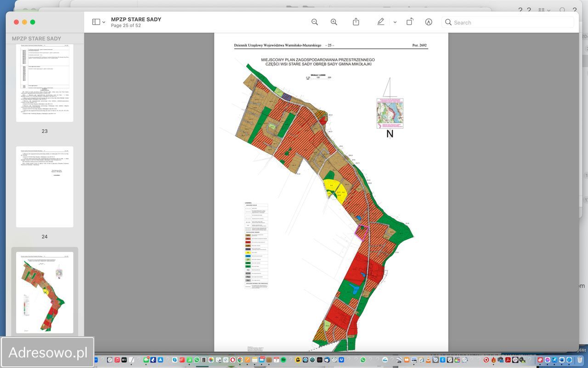Select page 23 thumbnail in sidebar
The width and height of the screenshot is (588, 368).
click(x=45, y=83)
